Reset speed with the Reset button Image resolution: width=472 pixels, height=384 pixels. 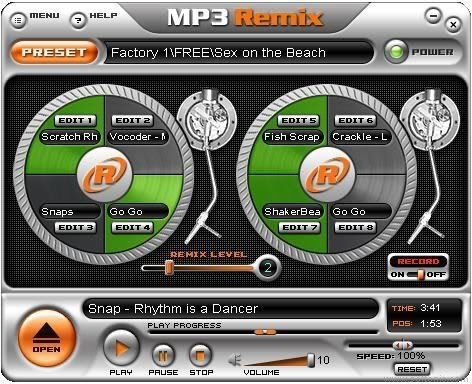[412, 369]
